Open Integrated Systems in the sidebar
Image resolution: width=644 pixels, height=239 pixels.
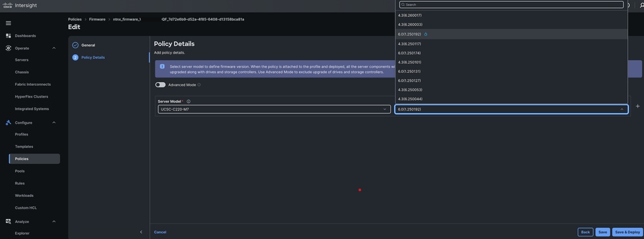(32, 109)
